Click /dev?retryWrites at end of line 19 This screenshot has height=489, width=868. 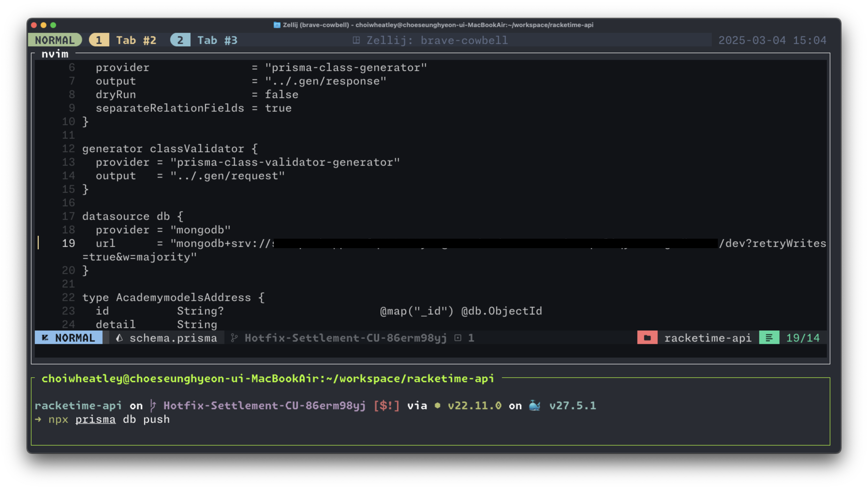coord(772,243)
